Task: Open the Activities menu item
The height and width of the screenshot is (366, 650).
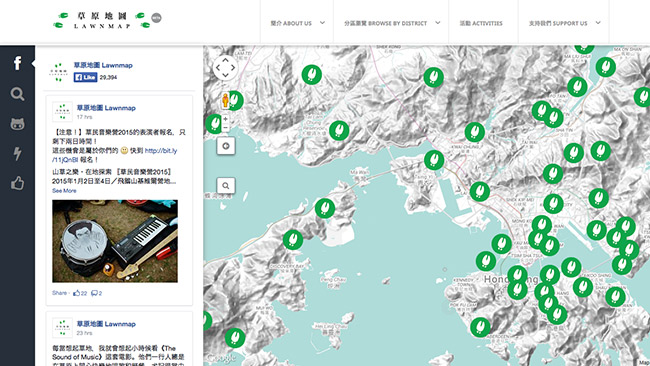Action: tap(481, 23)
